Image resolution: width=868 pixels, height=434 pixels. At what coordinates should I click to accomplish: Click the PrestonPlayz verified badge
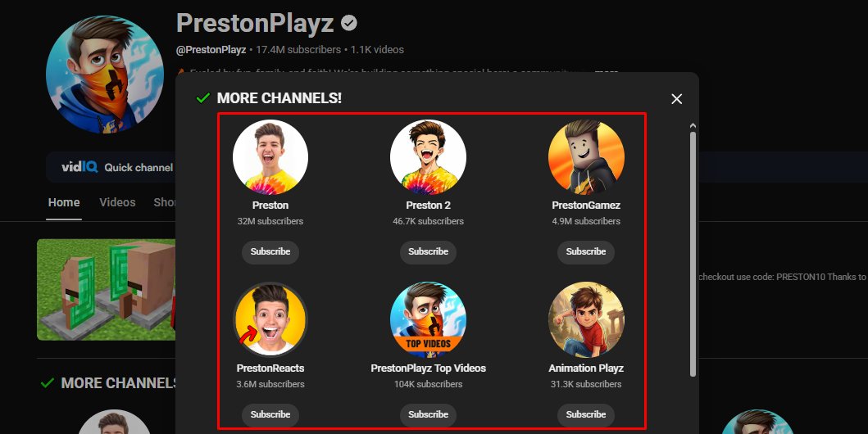click(348, 23)
